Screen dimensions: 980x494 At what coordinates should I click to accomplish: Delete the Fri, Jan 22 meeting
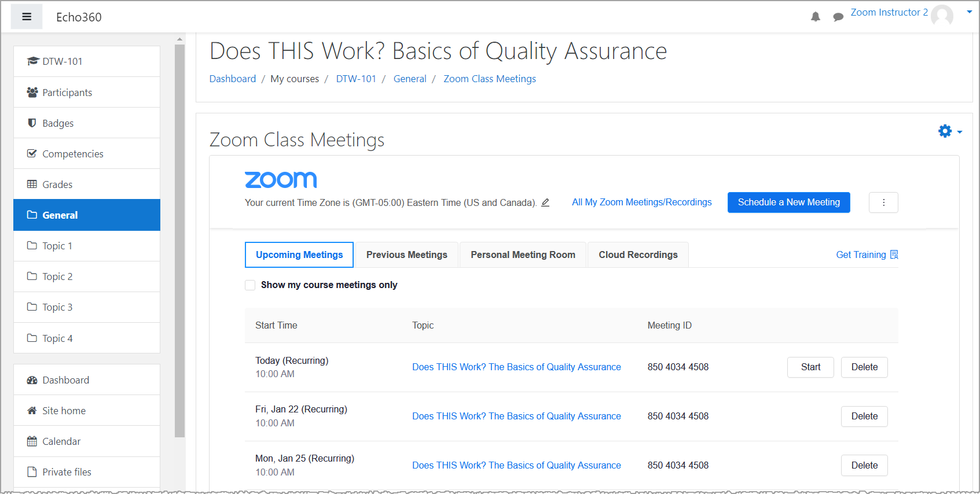tap(864, 416)
